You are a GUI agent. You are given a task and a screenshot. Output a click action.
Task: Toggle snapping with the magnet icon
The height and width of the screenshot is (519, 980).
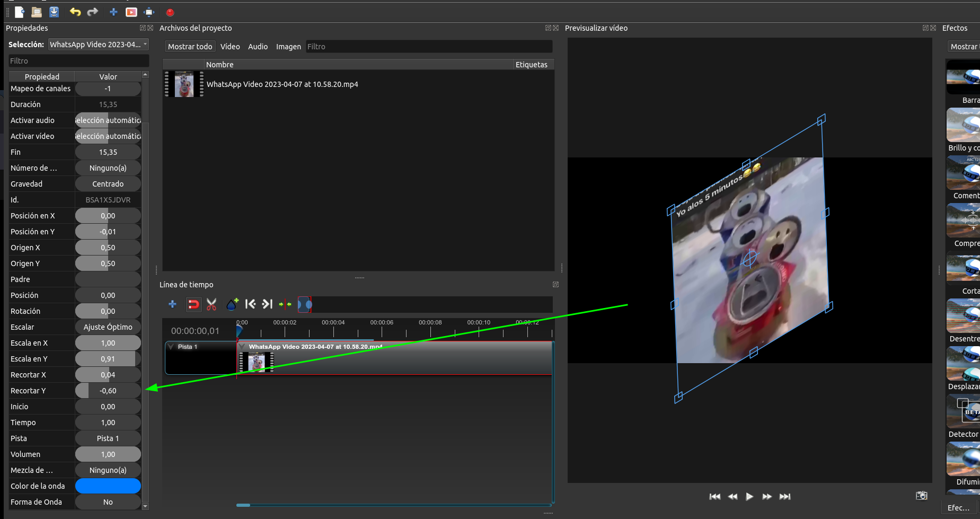[193, 304]
